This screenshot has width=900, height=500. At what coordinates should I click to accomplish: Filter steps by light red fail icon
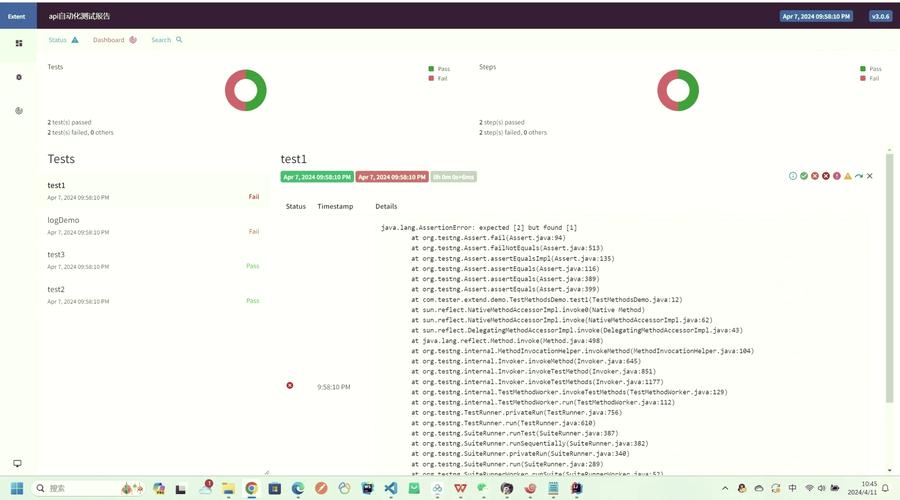[x=815, y=176]
